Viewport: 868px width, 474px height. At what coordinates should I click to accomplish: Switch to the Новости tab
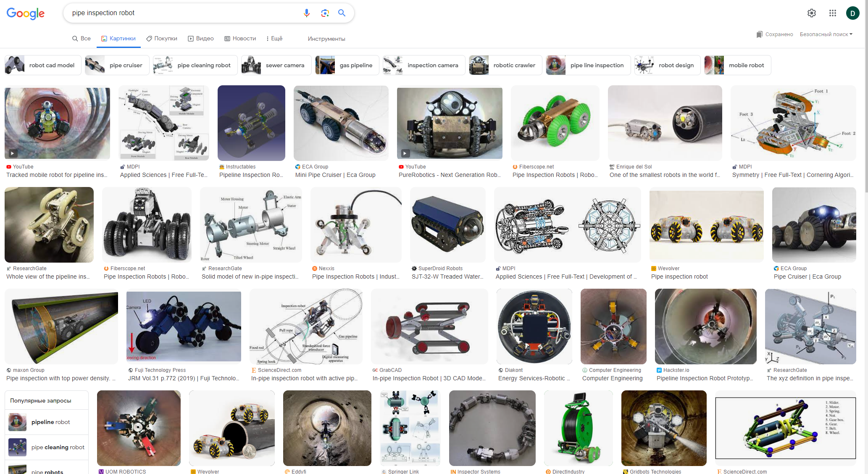coord(240,39)
